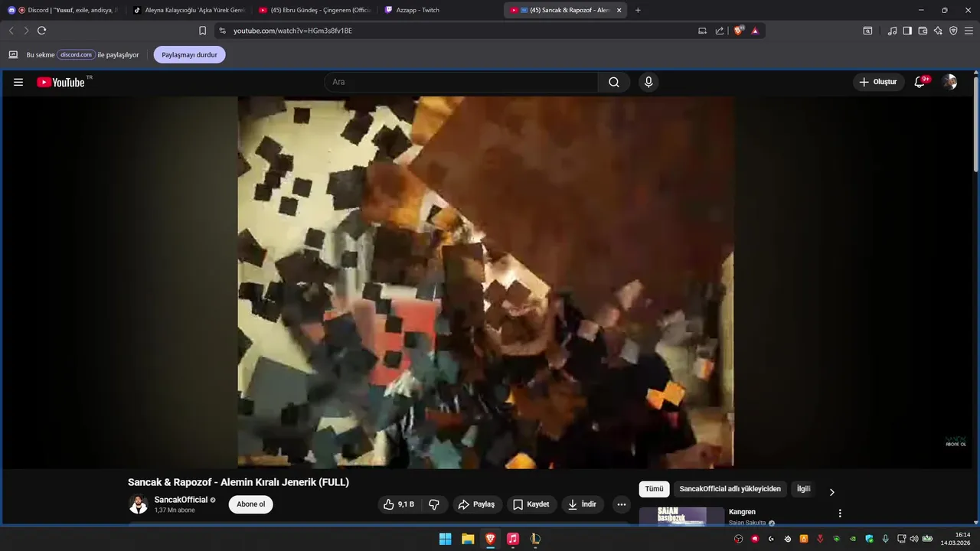Open Apple Music from taskbar
The width and height of the screenshot is (980, 551).
pyautogui.click(x=513, y=539)
